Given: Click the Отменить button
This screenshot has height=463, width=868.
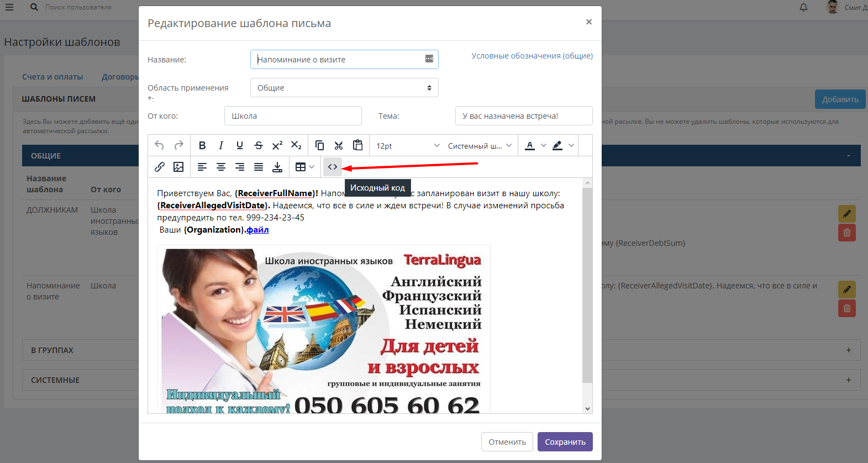Looking at the screenshot, I should pos(507,441).
